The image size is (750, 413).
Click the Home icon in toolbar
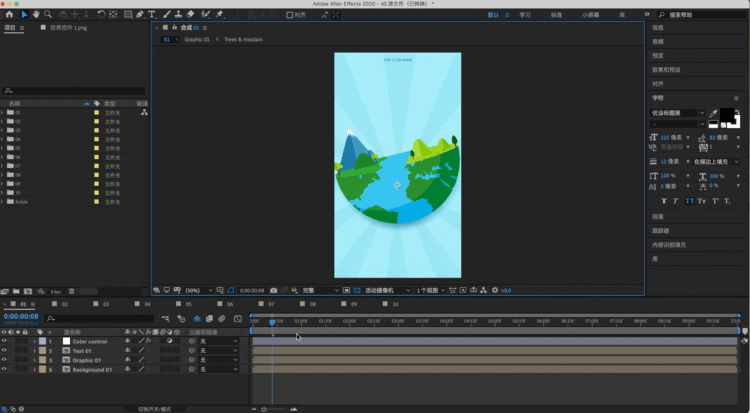[x=9, y=15]
